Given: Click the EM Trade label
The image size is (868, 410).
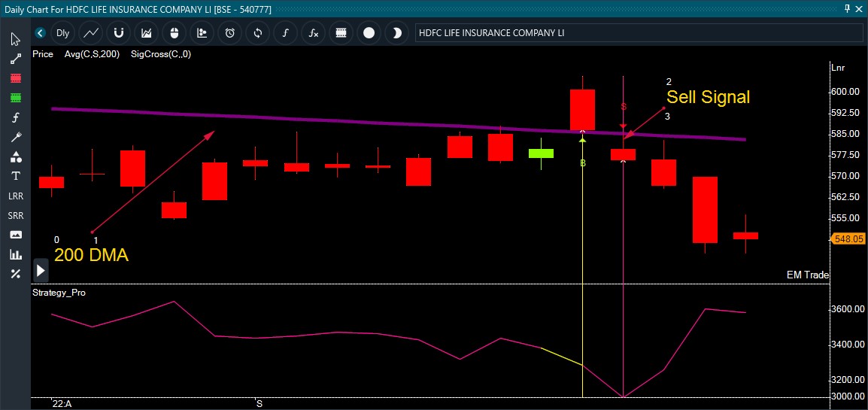Looking at the screenshot, I should 808,275.
